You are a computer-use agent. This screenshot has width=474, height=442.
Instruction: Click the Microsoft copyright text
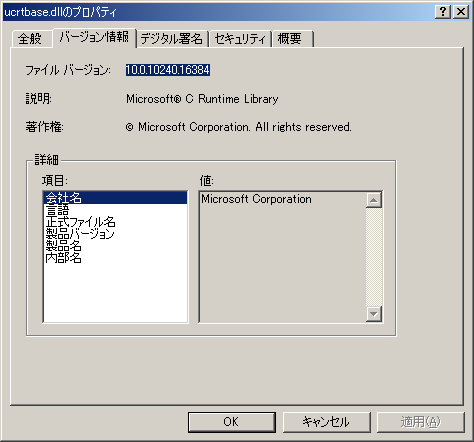tap(239, 127)
